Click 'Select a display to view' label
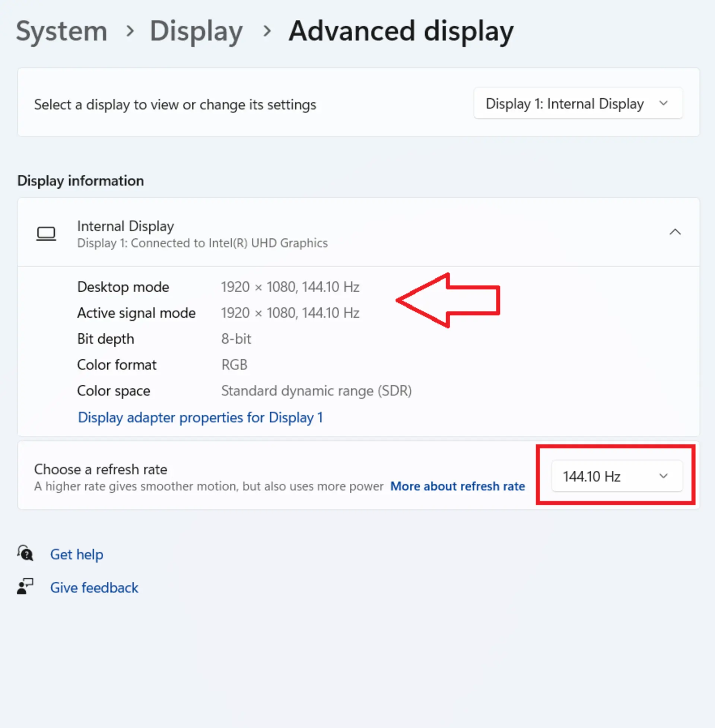This screenshot has height=728, width=715. click(x=175, y=105)
